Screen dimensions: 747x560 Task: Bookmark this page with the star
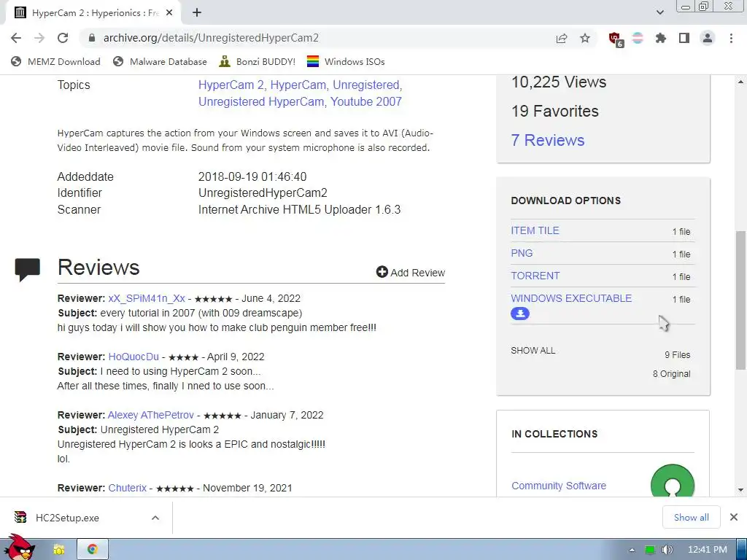point(585,38)
